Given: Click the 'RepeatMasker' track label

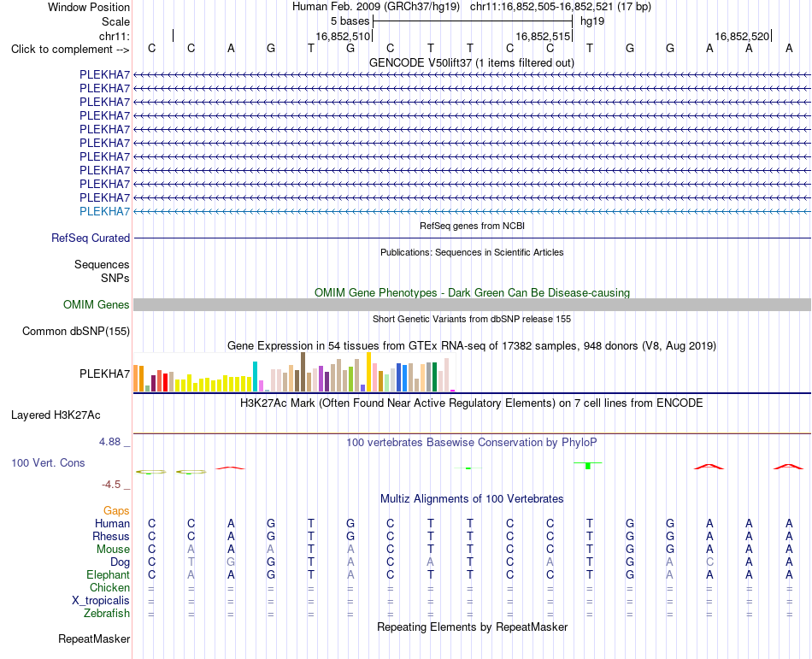Looking at the screenshot, I should click(x=94, y=639).
